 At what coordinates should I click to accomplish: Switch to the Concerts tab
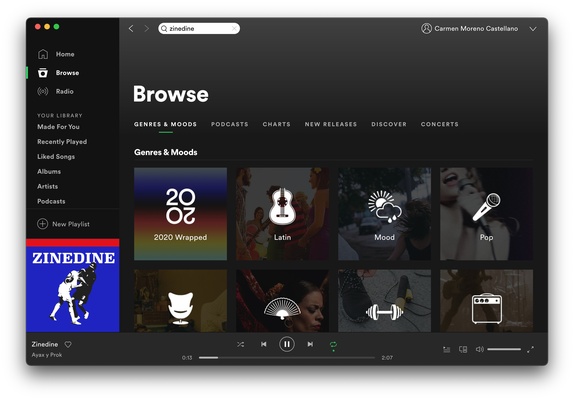click(439, 124)
